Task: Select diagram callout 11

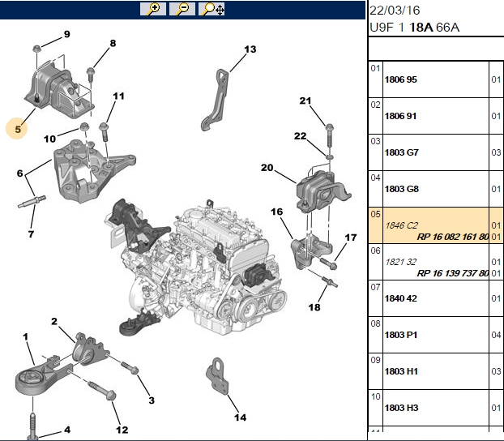Action: point(118,96)
